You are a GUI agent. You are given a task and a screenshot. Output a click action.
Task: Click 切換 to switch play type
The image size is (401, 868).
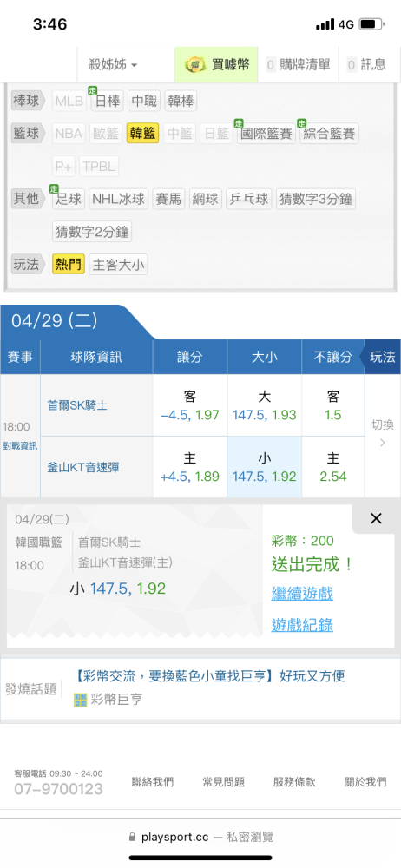point(382,432)
